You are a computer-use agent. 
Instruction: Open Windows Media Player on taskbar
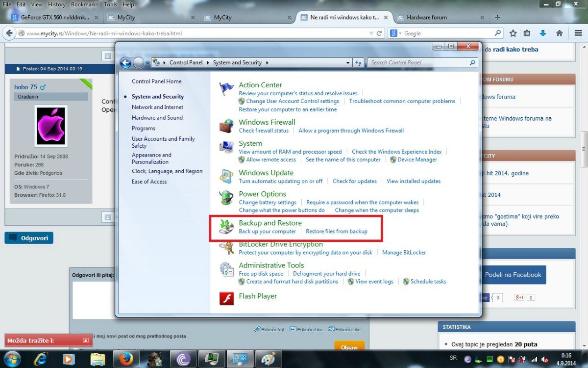[69, 359]
